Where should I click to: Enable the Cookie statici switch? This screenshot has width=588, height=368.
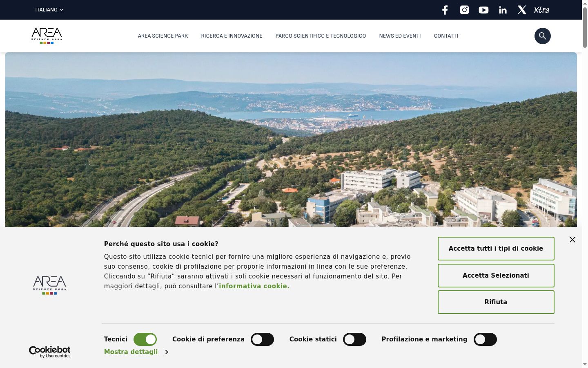click(x=354, y=339)
